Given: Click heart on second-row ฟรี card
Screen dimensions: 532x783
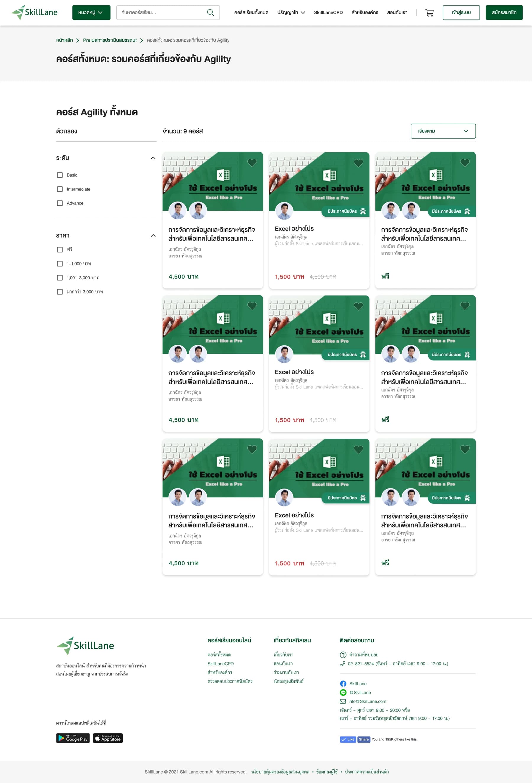Looking at the screenshot, I should pos(465,306).
